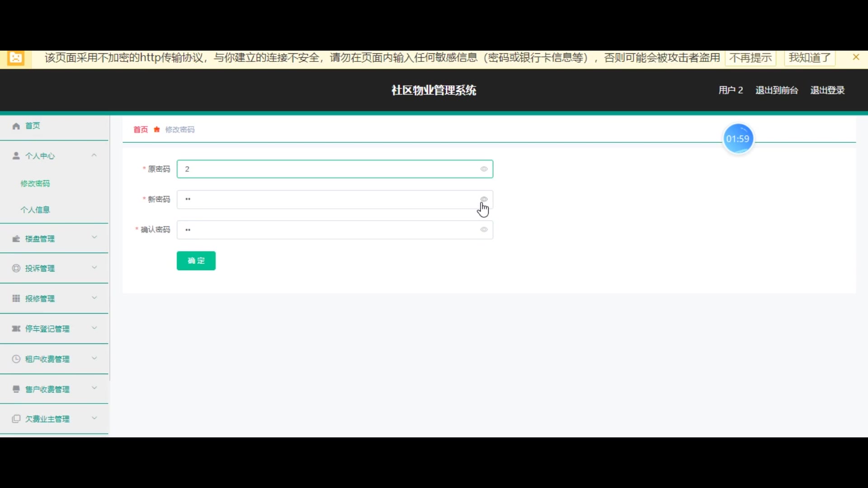868x488 pixels.
Task: Click the 停车登记管理 ticket icon
Action: pos(16,328)
